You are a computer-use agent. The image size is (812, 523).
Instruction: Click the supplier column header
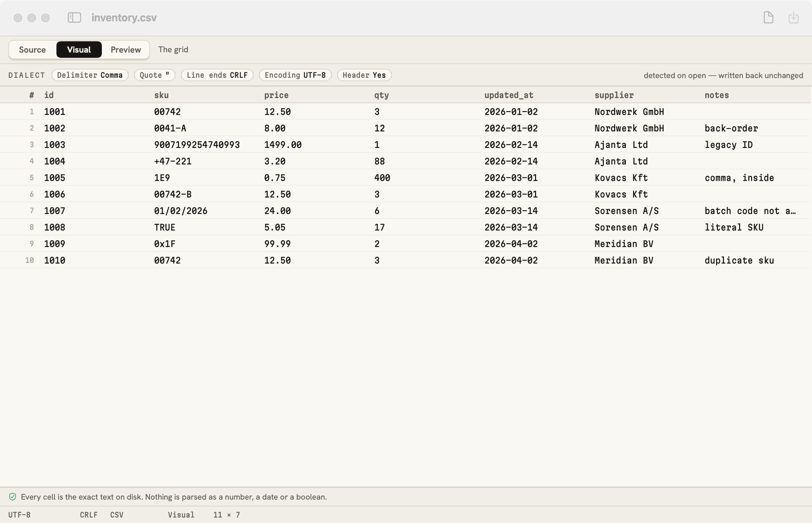coord(614,95)
